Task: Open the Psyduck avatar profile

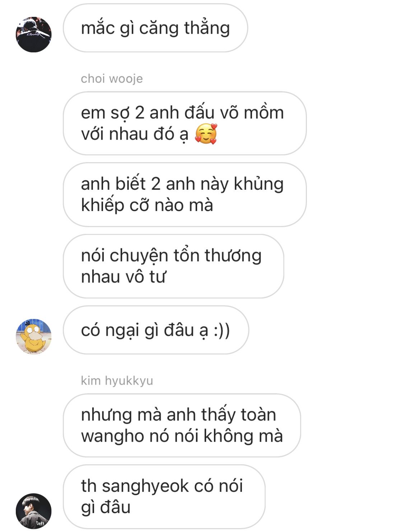Action: coord(34,337)
